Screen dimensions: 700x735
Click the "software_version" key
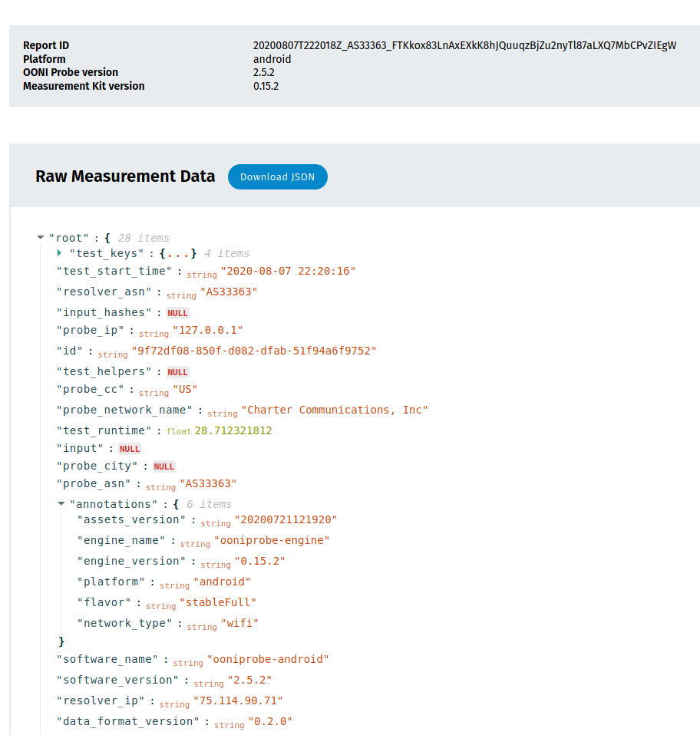click(117, 680)
